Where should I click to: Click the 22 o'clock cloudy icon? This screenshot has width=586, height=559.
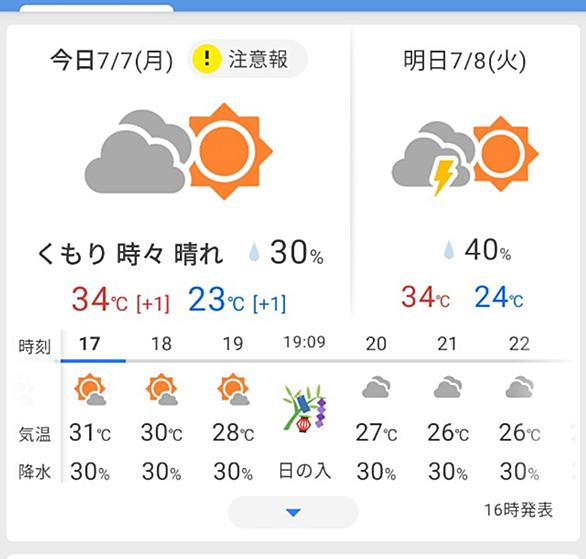tap(519, 387)
